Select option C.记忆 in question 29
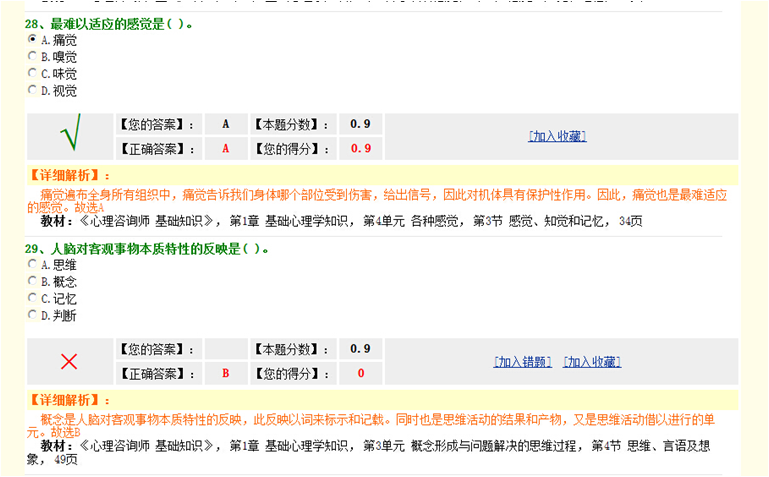Screen dimensions: 769x477 (x=33, y=298)
